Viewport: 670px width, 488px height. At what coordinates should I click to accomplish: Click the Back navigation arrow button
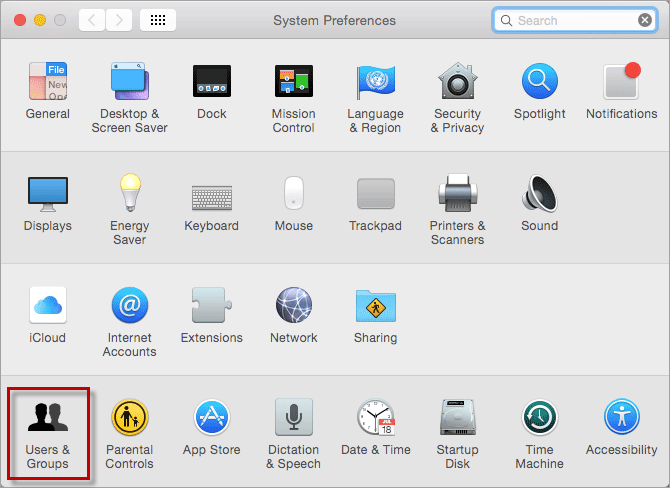[91, 20]
